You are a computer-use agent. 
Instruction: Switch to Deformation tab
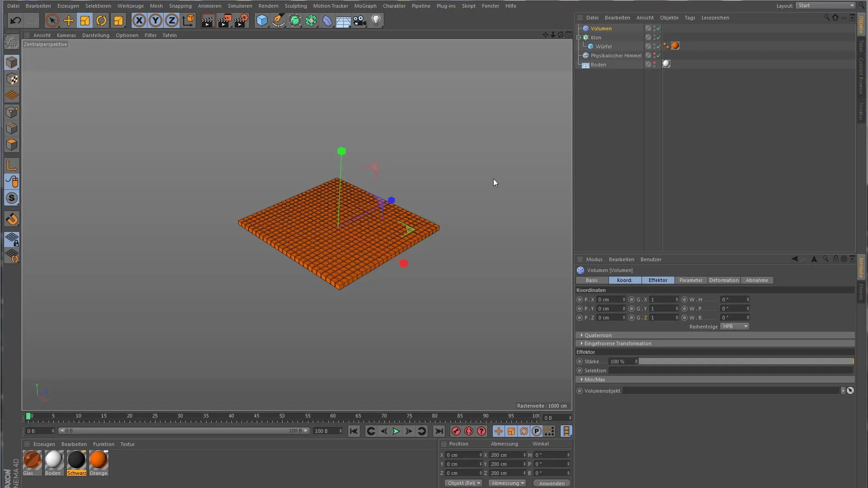(724, 280)
